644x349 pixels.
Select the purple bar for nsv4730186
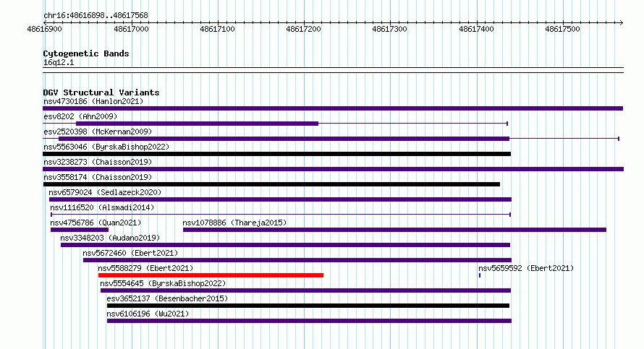point(333,108)
